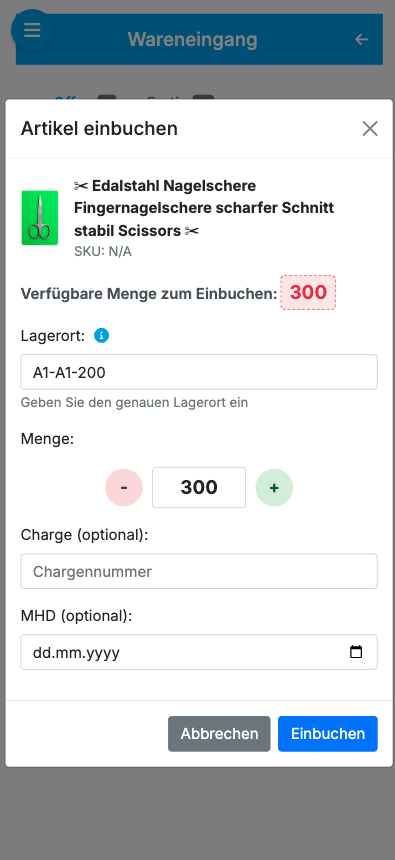Increase quantity with the plus button

click(x=274, y=488)
